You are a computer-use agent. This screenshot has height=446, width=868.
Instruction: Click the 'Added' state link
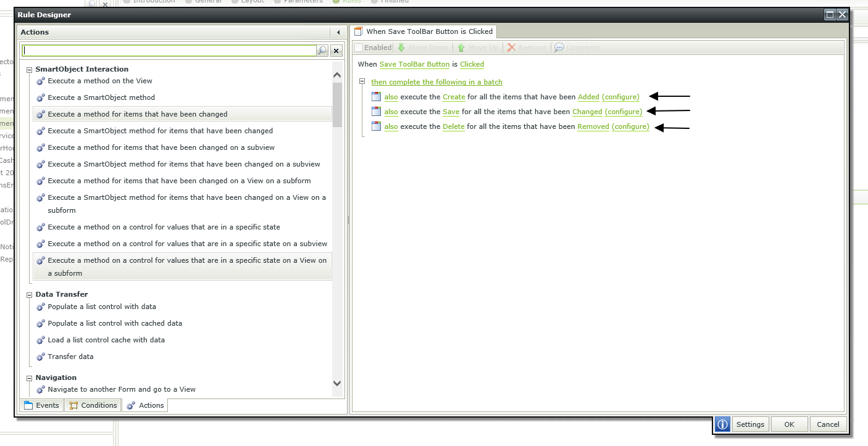(x=588, y=97)
